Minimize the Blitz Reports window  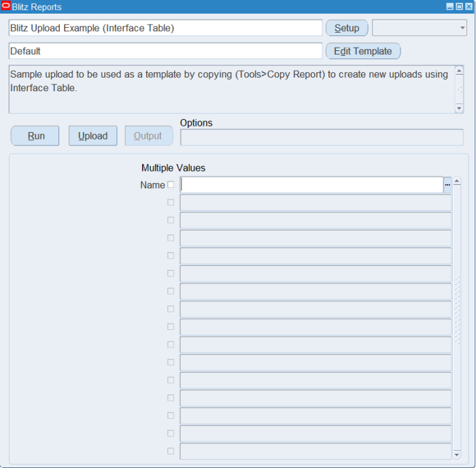point(450,6)
